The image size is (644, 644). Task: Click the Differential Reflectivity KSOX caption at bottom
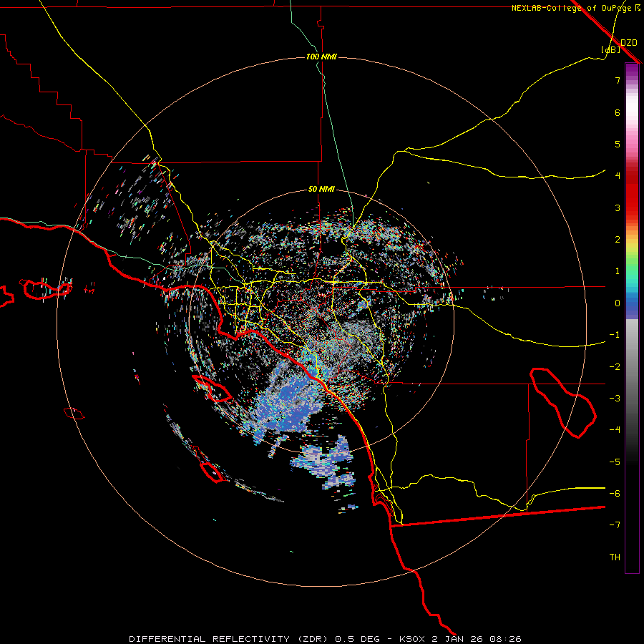(x=326, y=639)
